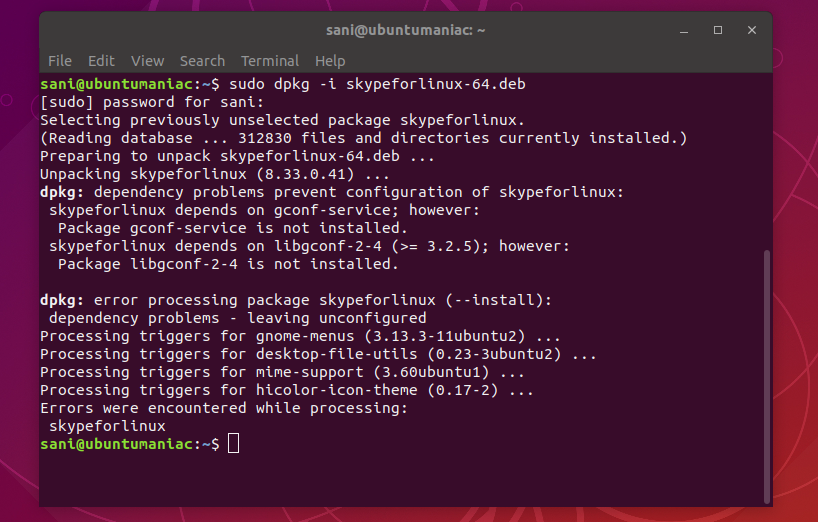This screenshot has height=522, width=818.
Task: Open the Help menu
Action: [330, 61]
